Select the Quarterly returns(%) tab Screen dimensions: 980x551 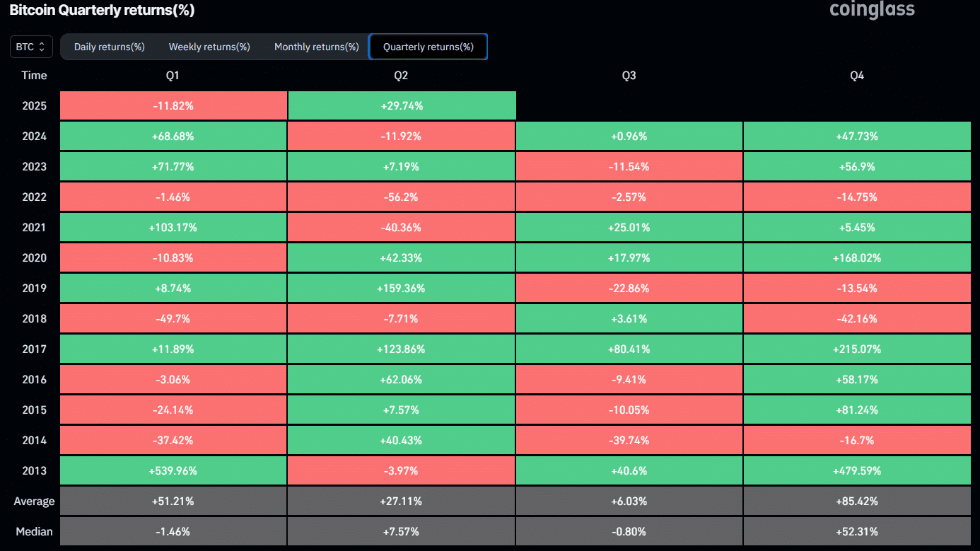click(428, 47)
